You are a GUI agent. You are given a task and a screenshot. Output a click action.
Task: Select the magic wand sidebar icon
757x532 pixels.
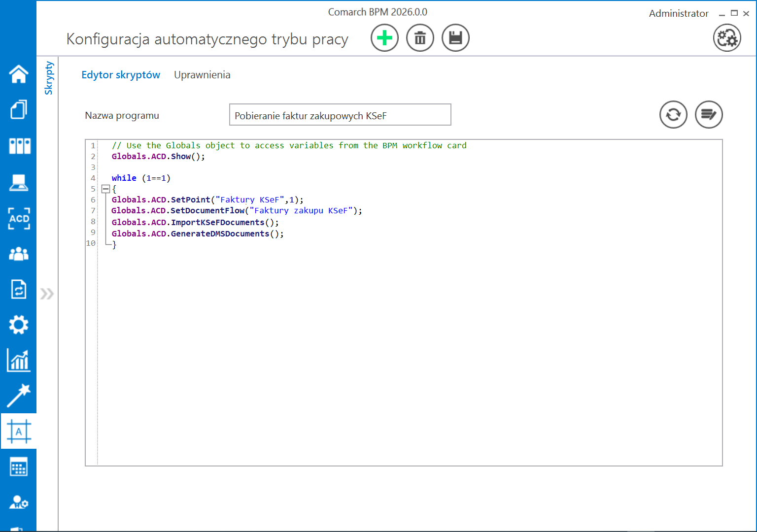19,396
